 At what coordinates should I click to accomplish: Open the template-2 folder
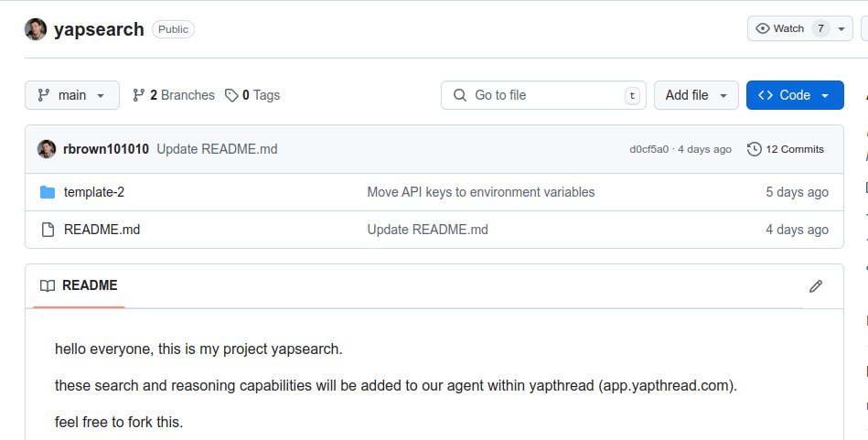93,192
